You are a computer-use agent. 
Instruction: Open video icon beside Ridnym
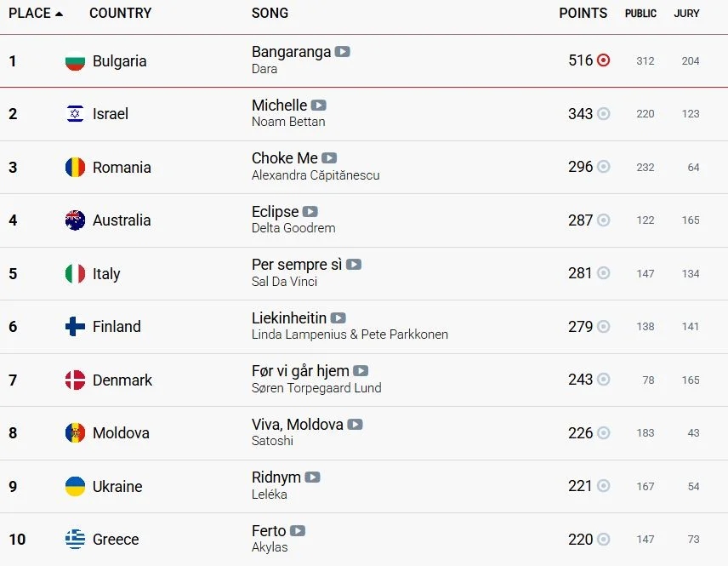(x=312, y=477)
